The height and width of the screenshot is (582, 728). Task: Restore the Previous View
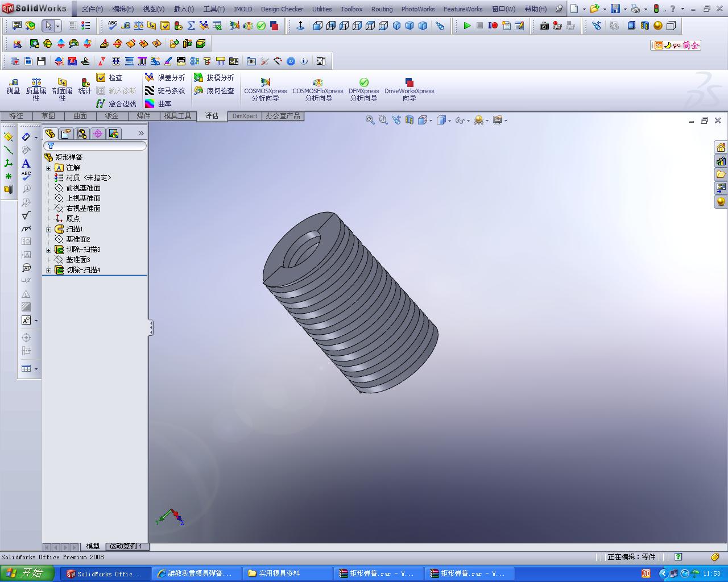[396, 120]
